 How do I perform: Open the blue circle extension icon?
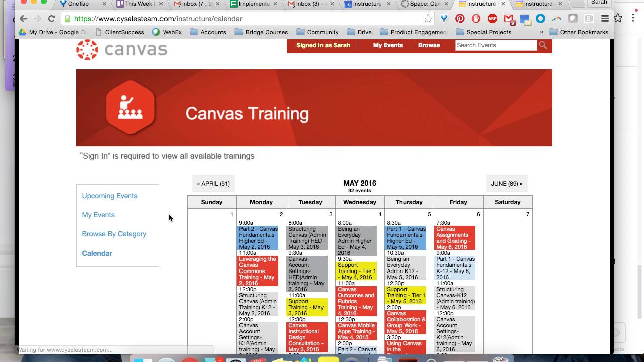540,19
